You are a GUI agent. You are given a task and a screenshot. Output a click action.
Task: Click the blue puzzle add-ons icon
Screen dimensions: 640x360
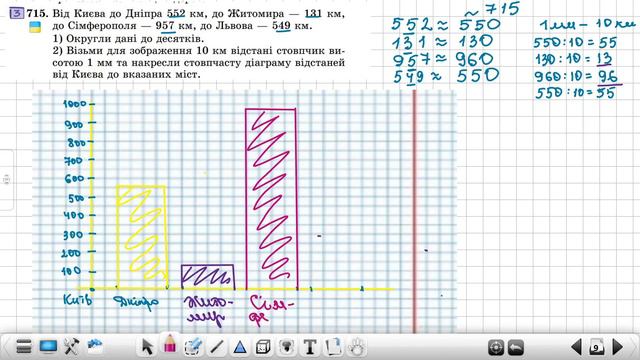pyautogui.click(x=95, y=346)
